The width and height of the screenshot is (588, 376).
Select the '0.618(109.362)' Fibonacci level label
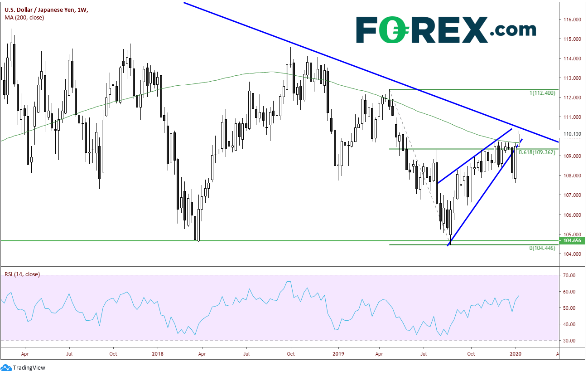pyautogui.click(x=537, y=152)
